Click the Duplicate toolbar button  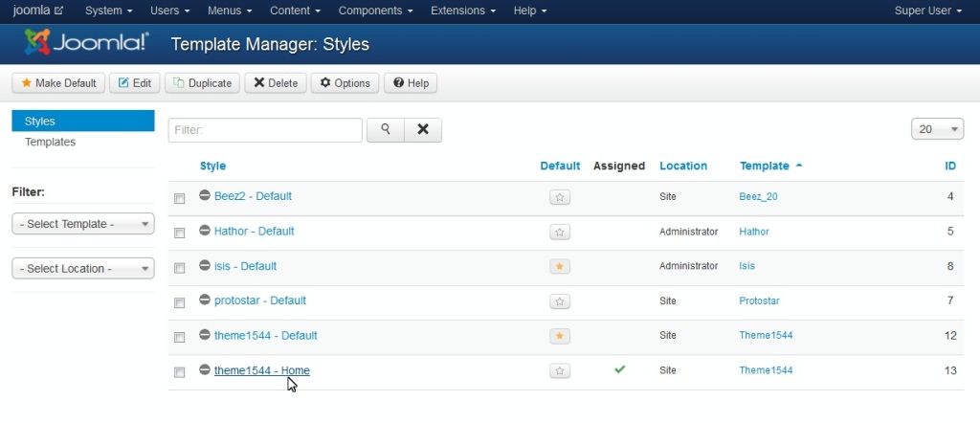tap(203, 83)
